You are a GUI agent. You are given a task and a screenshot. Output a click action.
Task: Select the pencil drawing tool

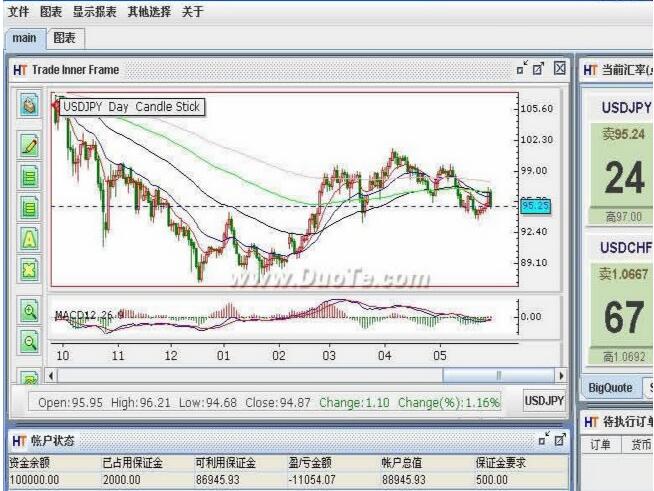(x=30, y=145)
